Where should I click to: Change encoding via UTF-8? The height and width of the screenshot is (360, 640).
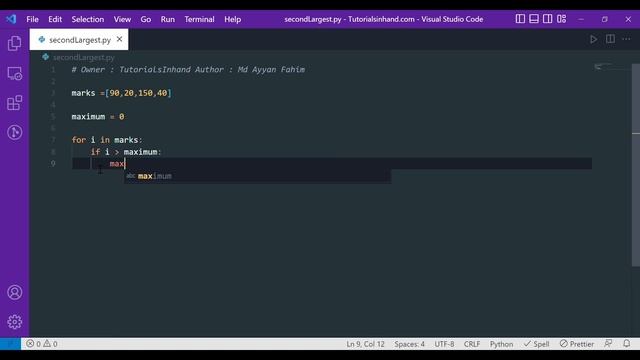click(x=444, y=344)
